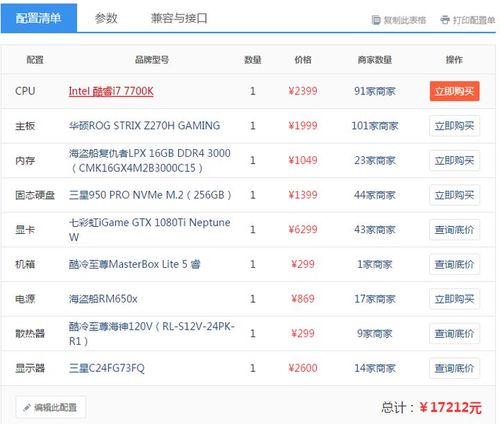500x424 pixels.
Task: Select the 海盗船复仇者LPX 16GB DDR4 3000 entry
Action: [150, 160]
